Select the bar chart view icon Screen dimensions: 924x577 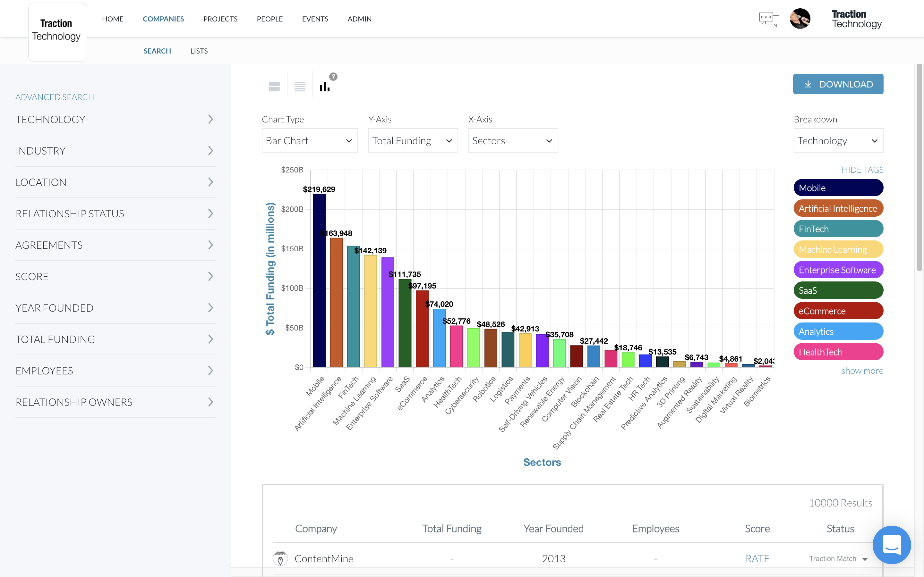coord(325,86)
